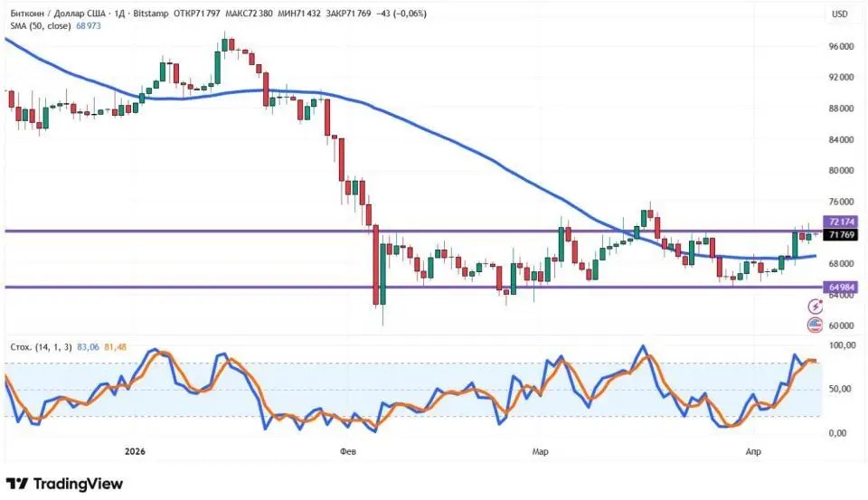The image size is (868, 500).
Task: Click the 72 174 purple price label
Action: [x=841, y=222]
